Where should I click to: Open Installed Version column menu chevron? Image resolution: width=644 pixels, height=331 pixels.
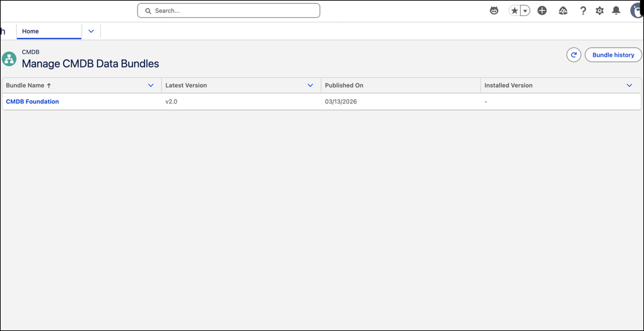[x=629, y=85]
